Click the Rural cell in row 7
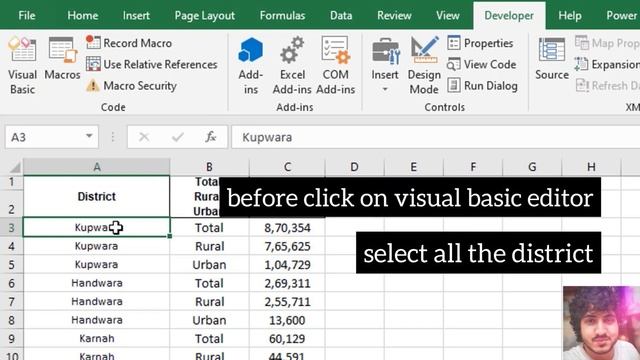Screen dimensions: 640x360 click(209, 302)
